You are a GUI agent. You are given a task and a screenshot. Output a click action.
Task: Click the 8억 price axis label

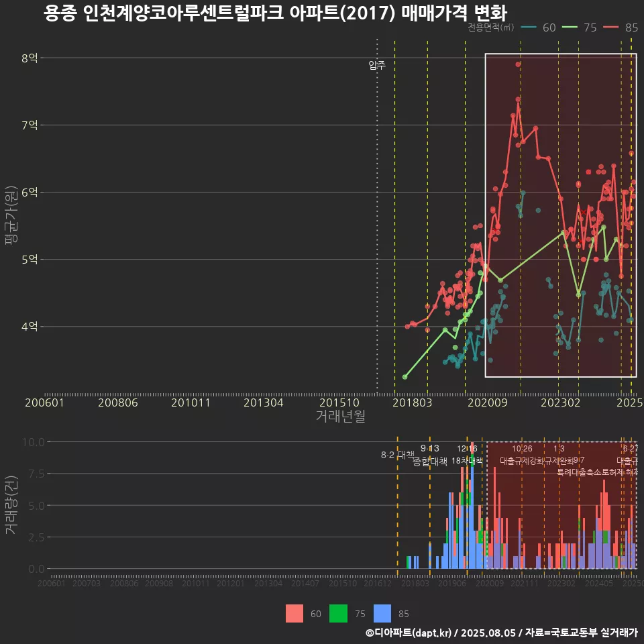click(30, 58)
